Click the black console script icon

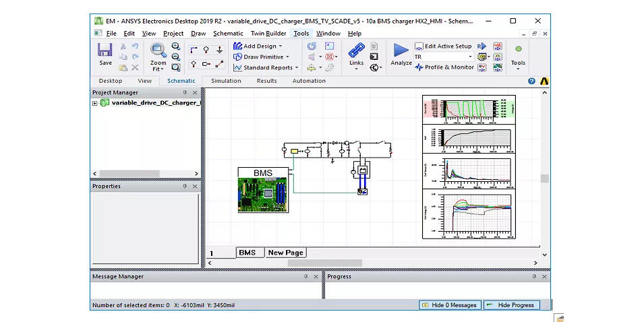click(x=374, y=57)
